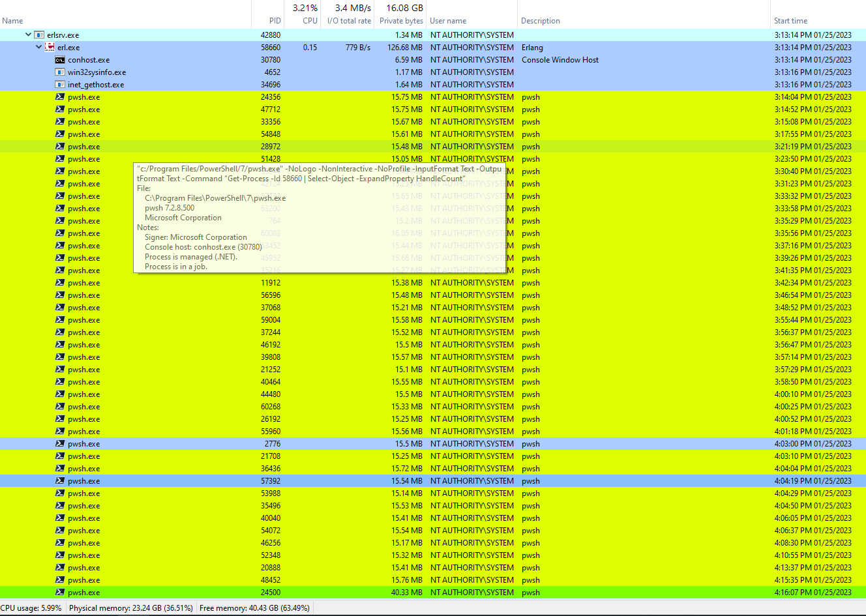Click the pwsh.exe icon for PID 24356
The image size is (866, 616).
point(59,96)
